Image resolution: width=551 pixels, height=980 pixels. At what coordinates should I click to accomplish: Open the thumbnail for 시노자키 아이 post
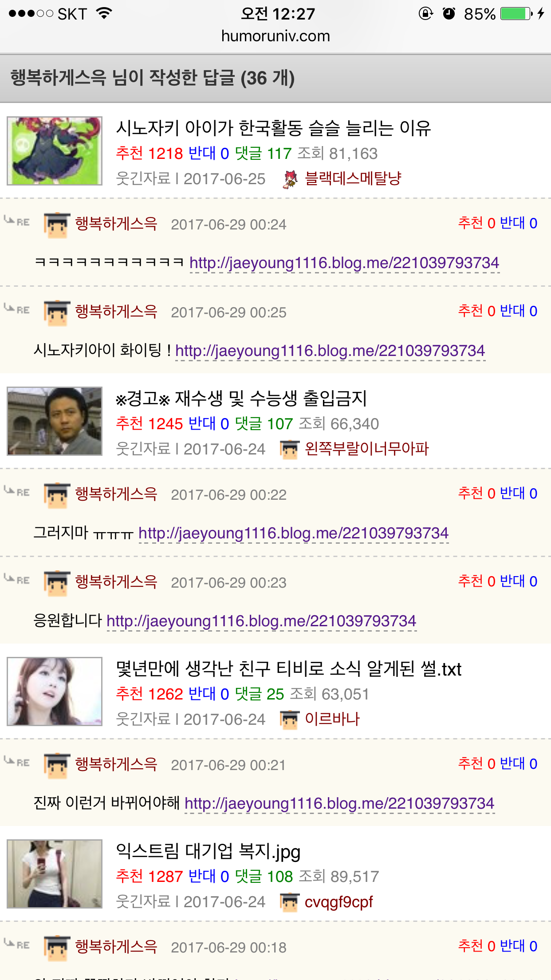point(55,151)
